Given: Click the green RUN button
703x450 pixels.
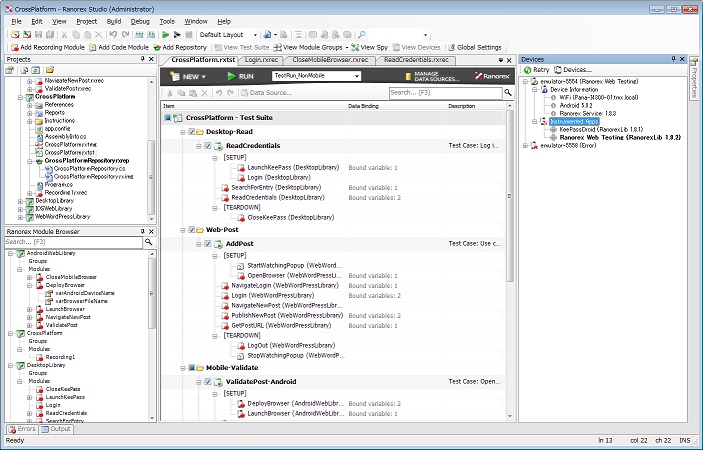Looking at the screenshot, I should tap(241, 76).
